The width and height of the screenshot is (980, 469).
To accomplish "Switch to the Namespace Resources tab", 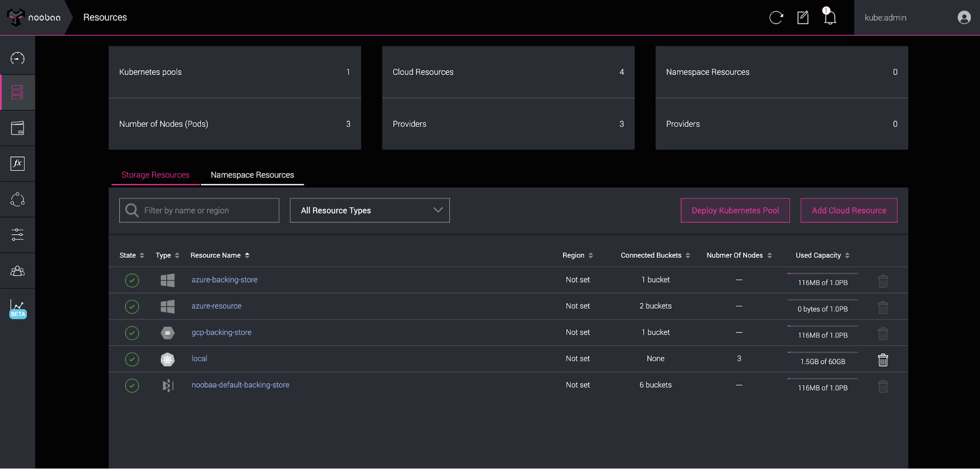I will coord(252,175).
